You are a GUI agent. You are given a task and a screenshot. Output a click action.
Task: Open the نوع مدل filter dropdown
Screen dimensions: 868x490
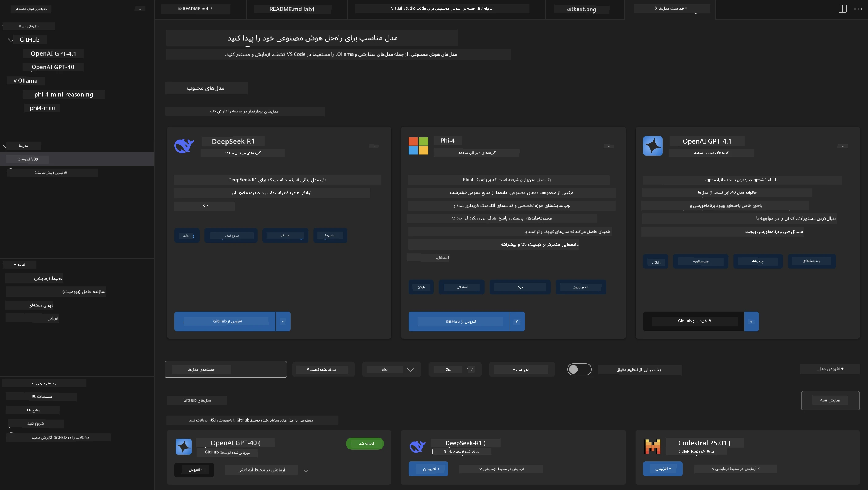(x=521, y=370)
